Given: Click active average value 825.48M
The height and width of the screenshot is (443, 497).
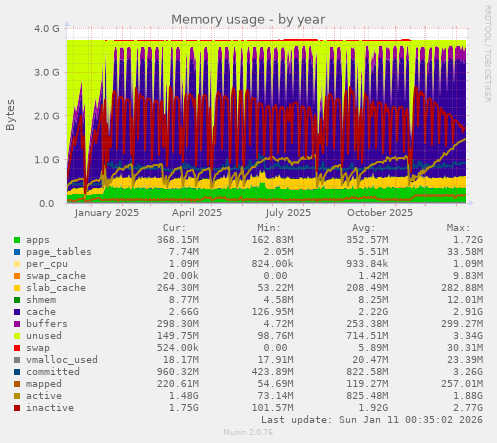Looking at the screenshot, I should click(367, 396).
